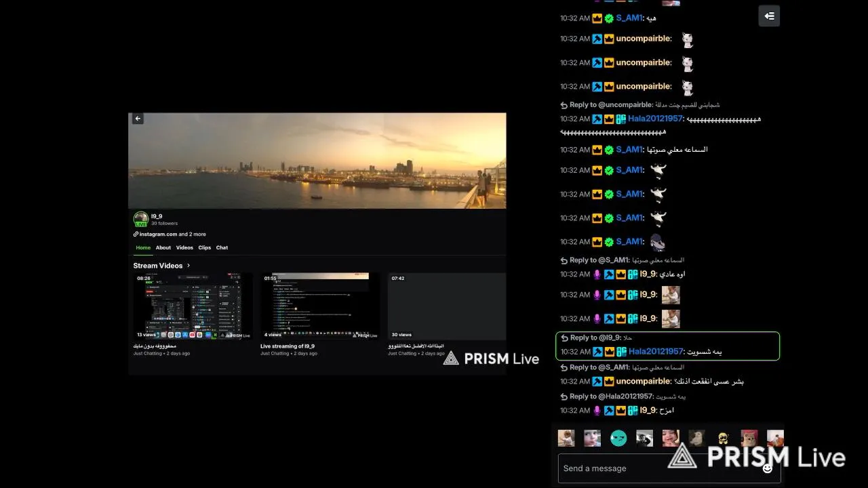868x488 pixels.
Task: Play the 07:42 stream video thumbnail
Action: (x=447, y=306)
